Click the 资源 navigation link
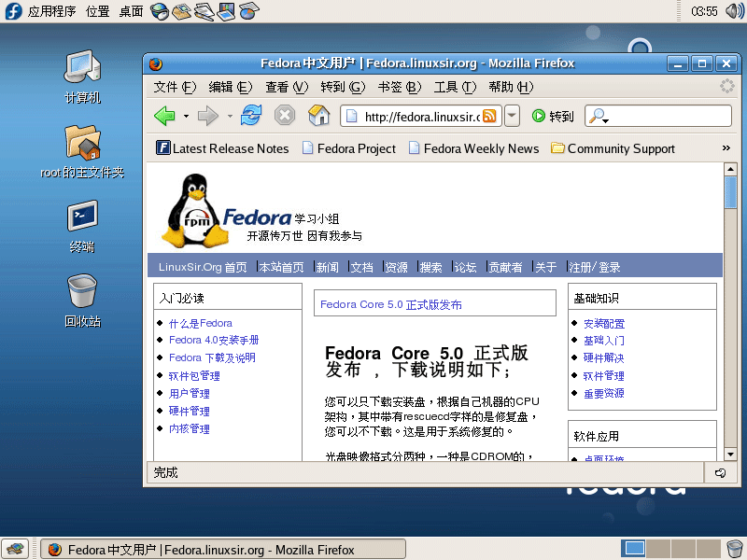 pyautogui.click(x=397, y=267)
